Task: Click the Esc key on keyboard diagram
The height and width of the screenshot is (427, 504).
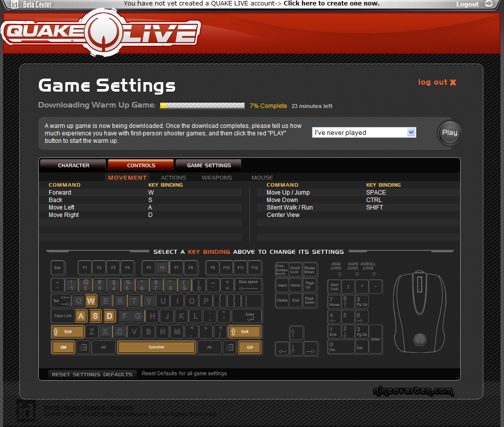Action: [58, 268]
